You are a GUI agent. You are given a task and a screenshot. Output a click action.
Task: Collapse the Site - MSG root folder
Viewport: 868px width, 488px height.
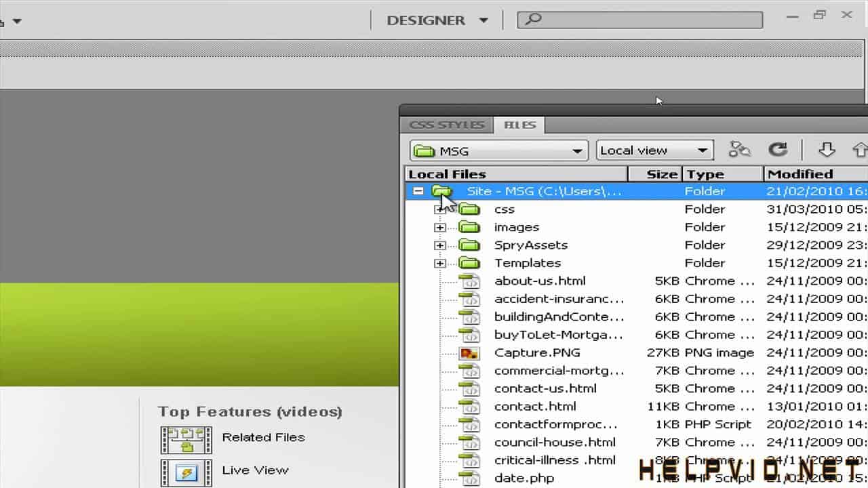pos(418,192)
